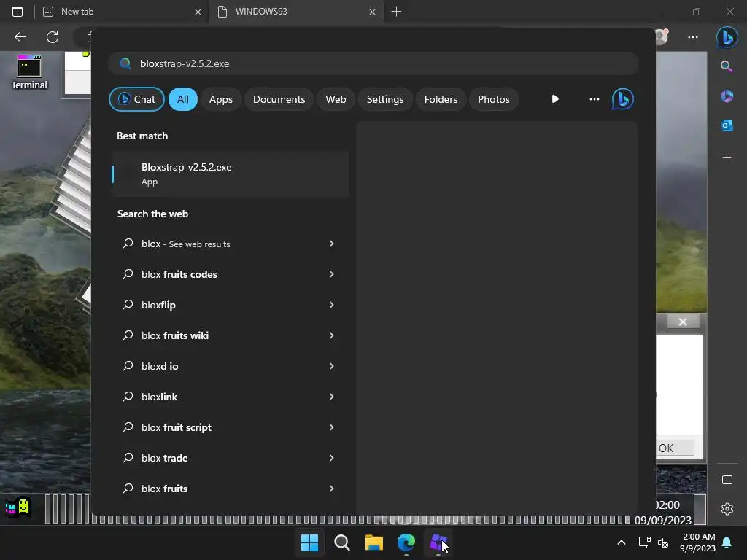The height and width of the screenshot is (560, 747).
Task: Switch to the Folders search filter
Action: tap(441, 99)
